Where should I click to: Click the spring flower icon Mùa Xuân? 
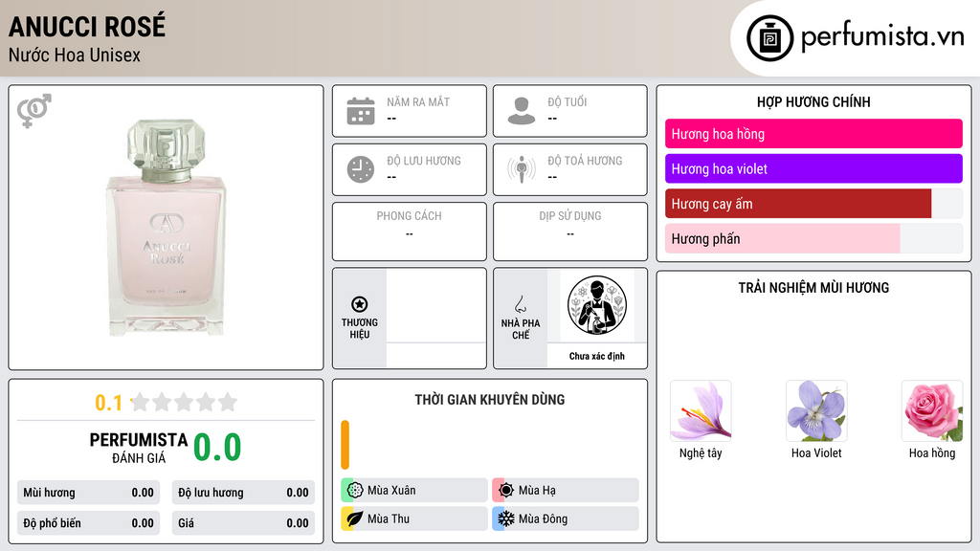point(355,490)
